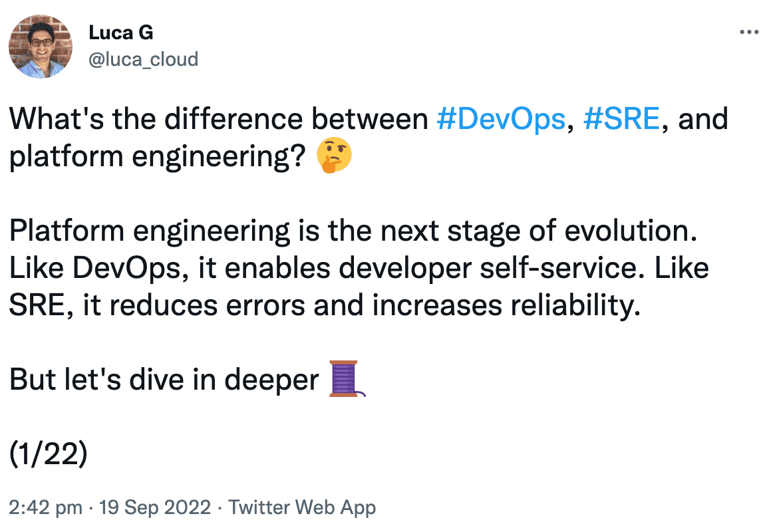
Task: Click the "What's the difference between" text
Action: pyautogui.click(x=218, y=120)
